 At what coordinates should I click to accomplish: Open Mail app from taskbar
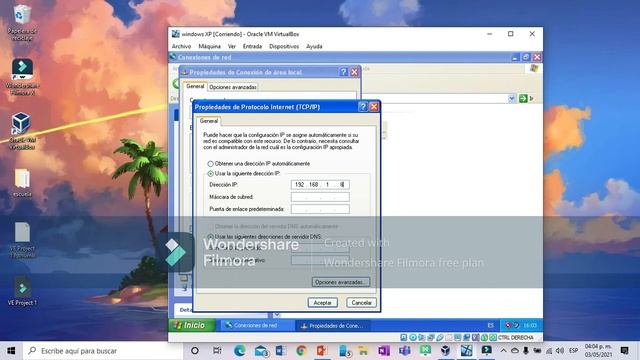click(261, 351)
